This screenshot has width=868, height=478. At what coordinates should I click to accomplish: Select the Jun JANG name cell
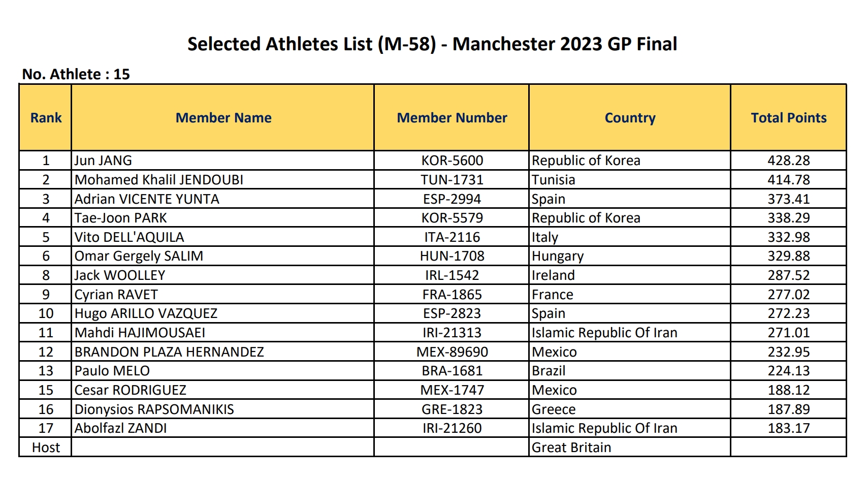(x=223, y=161)
